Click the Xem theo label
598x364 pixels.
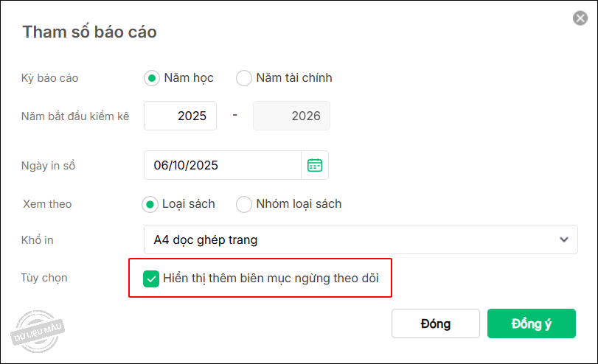[x=47, y=204]
